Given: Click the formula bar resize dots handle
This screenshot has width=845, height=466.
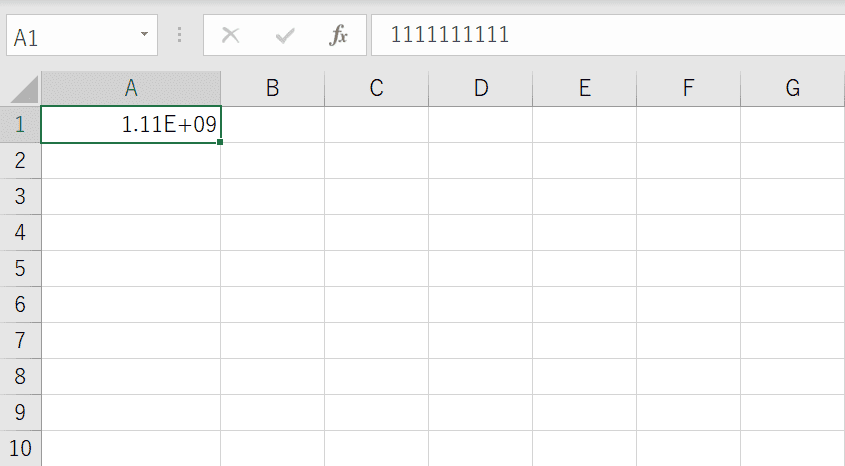Looking at the screenshot, I should tap(179, 36).
